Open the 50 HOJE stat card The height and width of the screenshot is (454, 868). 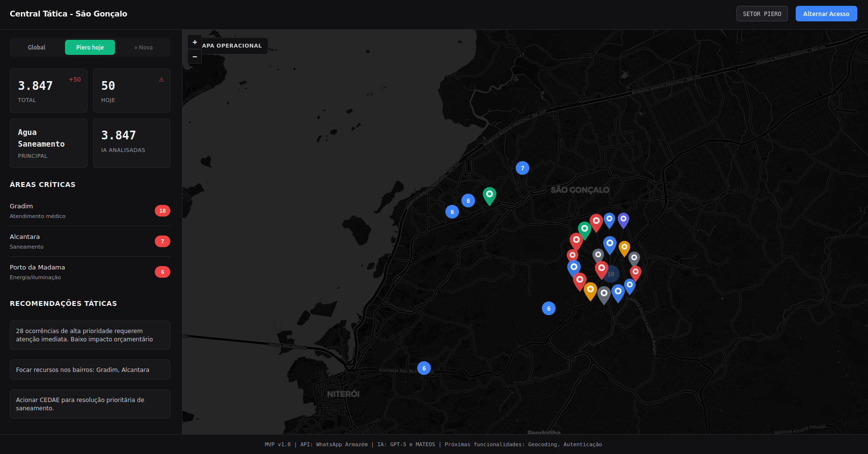pos(131,90)
